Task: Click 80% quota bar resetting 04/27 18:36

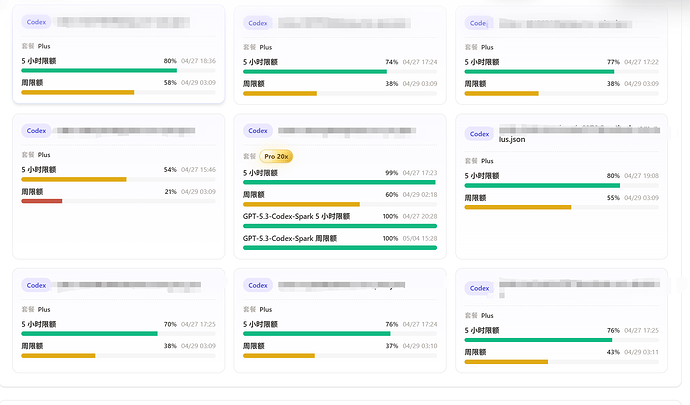Action: [118, 70]
